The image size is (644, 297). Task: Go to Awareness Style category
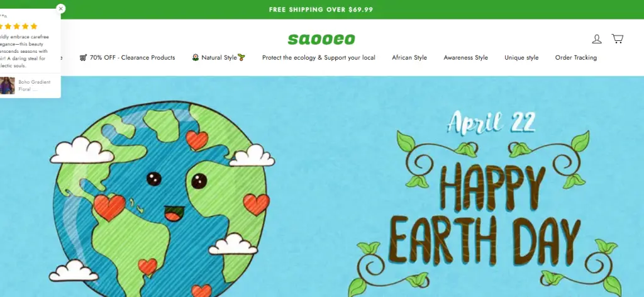(466, 57)
